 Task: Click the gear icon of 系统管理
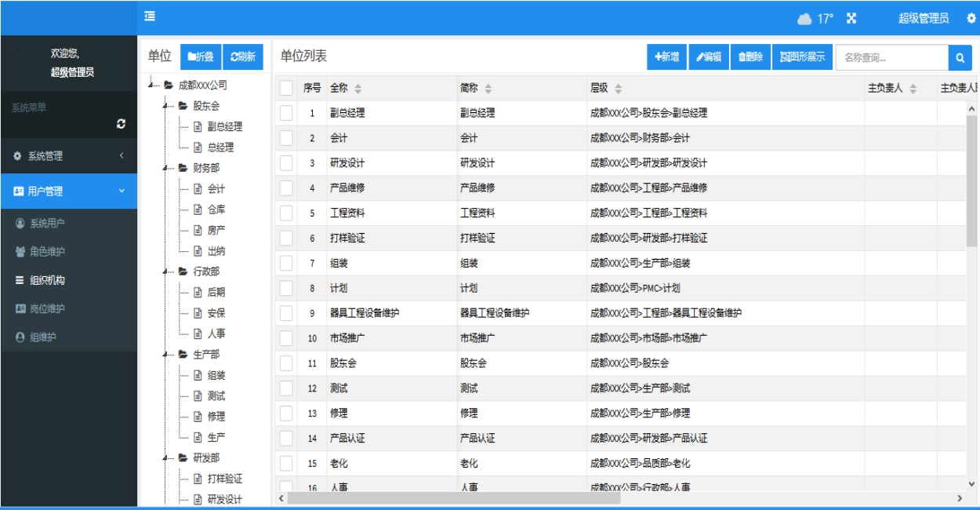coord(18,156)
